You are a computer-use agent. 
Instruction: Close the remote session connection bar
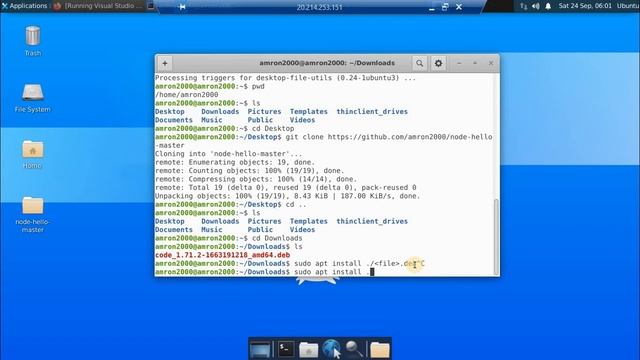point(459,7)
